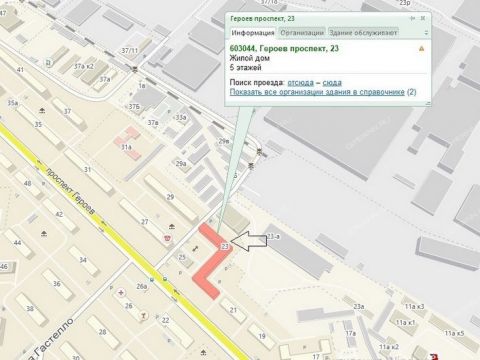This screenshot has width=480, height=360.
Task: Pin the Героев проспект, 23 info popup
Action: [x=413, y=18]
